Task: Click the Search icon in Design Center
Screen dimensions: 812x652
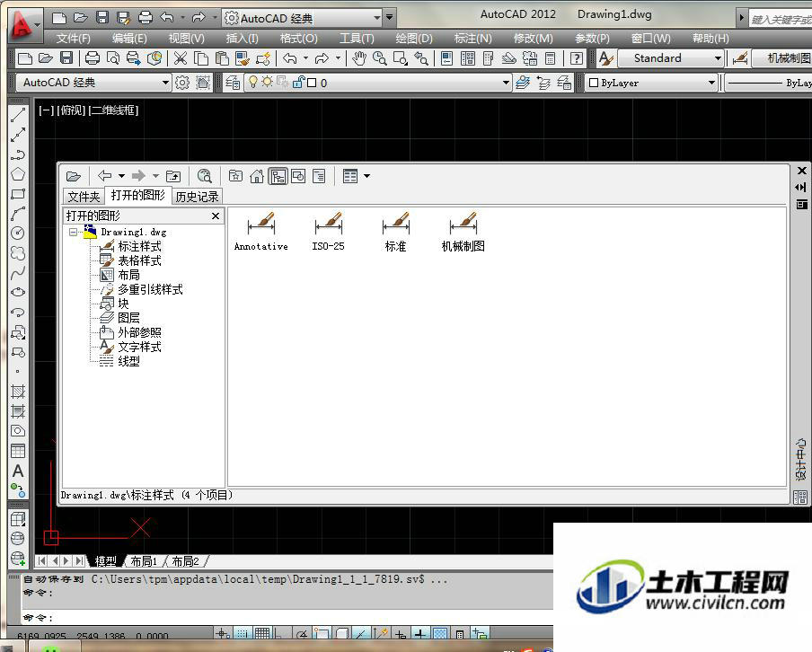Action: pyautogui.click(x=205, y=177)
